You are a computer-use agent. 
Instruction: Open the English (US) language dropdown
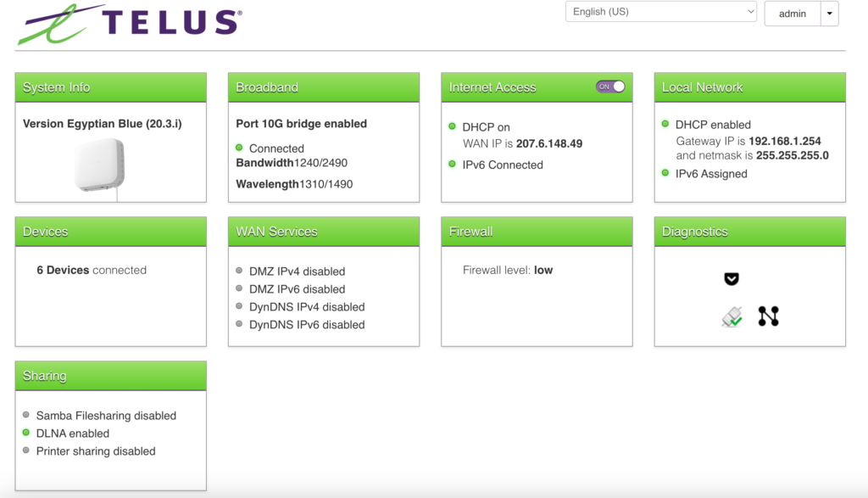coord(660,12)
